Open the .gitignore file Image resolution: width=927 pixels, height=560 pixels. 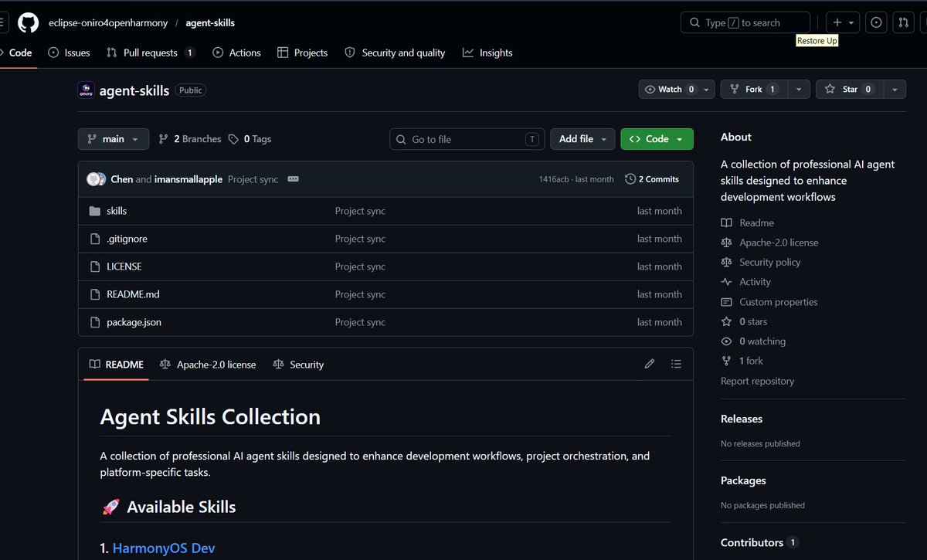(x=127, y=239)
